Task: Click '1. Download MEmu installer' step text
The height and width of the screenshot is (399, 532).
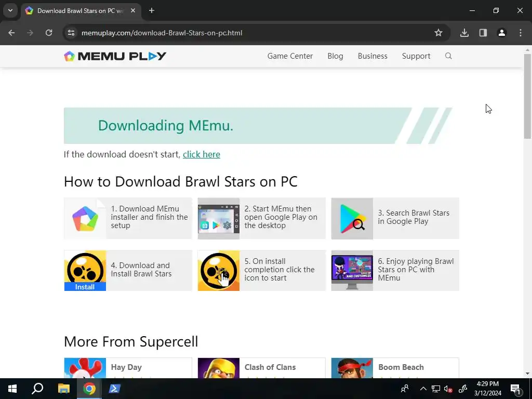Action: [x=149, y=217]
